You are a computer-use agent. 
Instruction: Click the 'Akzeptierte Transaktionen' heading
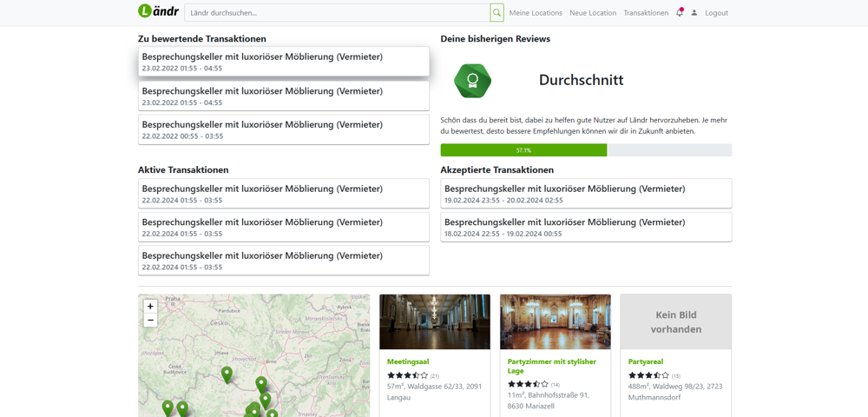click(x=497, y=170)
